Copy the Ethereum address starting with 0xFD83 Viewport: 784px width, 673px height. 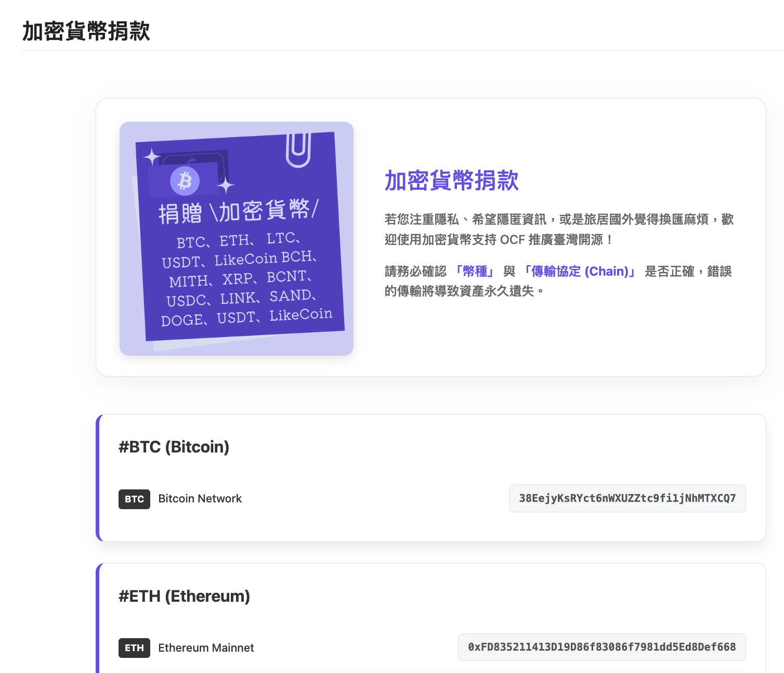pos(602,647)
